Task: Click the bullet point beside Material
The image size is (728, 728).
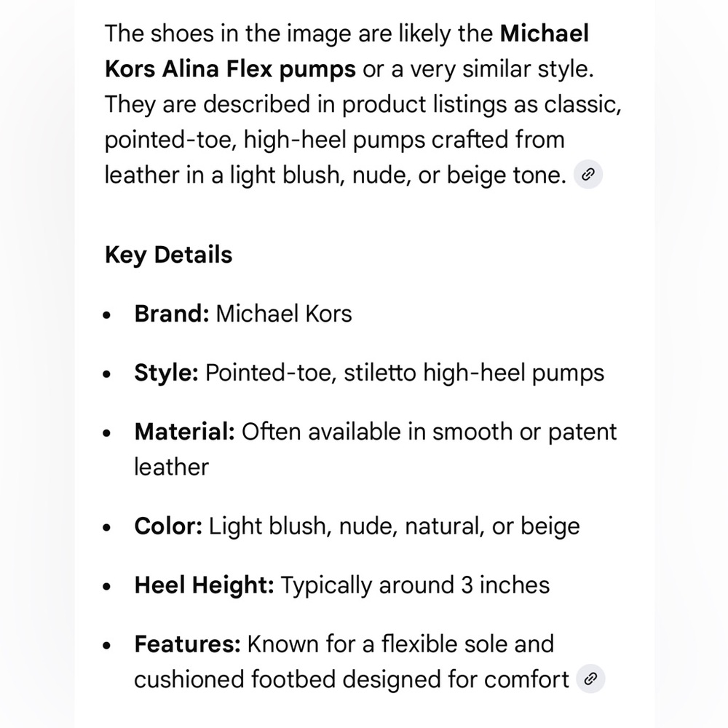Action: pyautogui.click(x=107, y=433)
